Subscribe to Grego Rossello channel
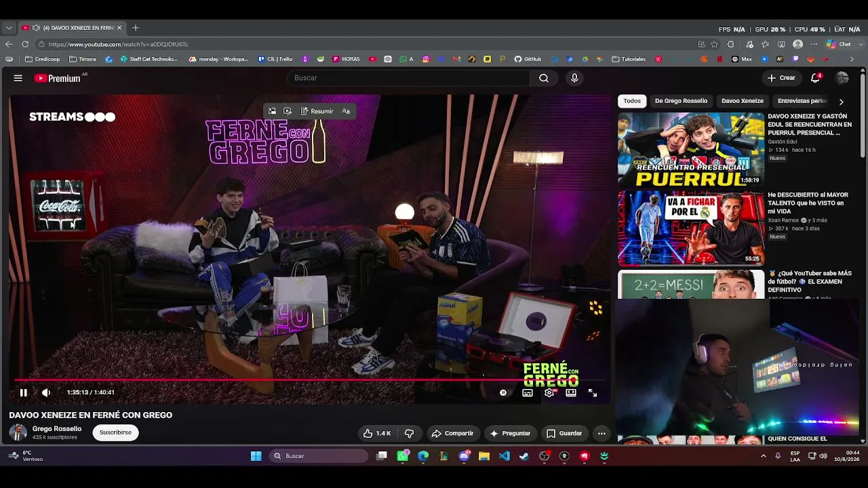 [x=115, y=432]
